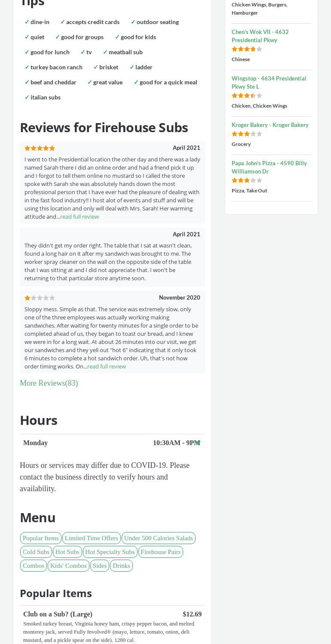331x644 pixels.
Task: Click the one-star rating on November 2020 review
Action: (40, 298)
